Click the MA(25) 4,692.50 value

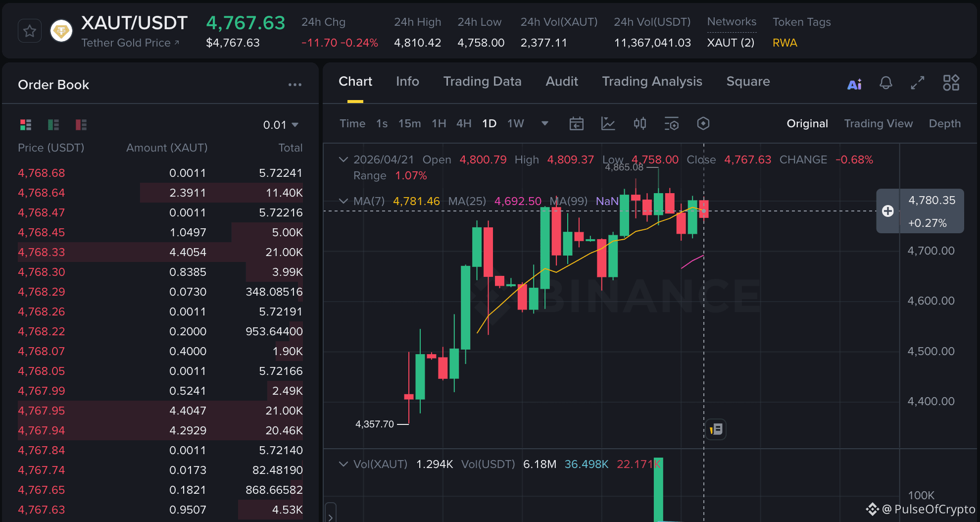click(x=518, y=201)
